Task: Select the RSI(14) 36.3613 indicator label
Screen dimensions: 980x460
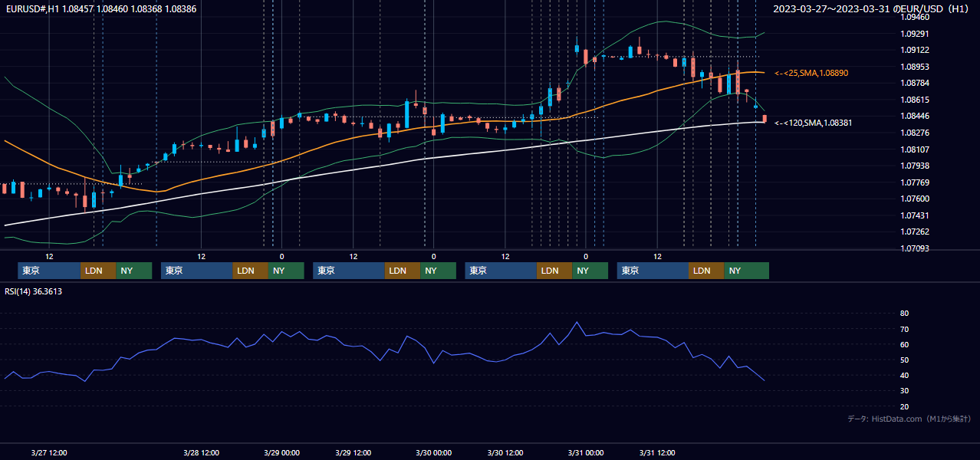Action: 34,291
